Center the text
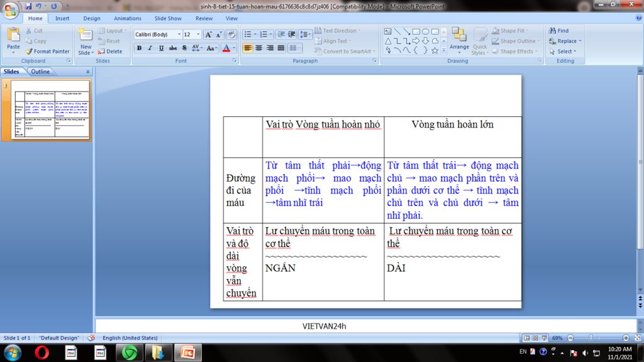This screenshot has width=644, height=362. point(258,48)
